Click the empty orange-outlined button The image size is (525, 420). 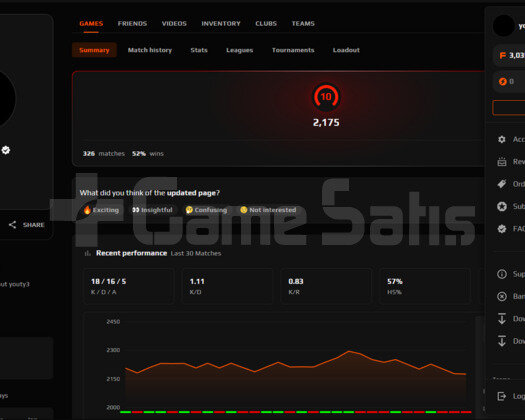509,108
